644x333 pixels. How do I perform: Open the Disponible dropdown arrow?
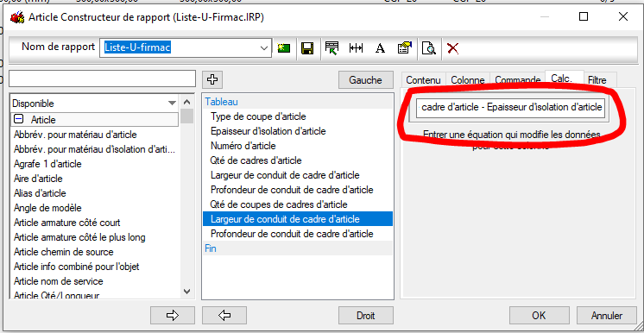click(172, 104)
